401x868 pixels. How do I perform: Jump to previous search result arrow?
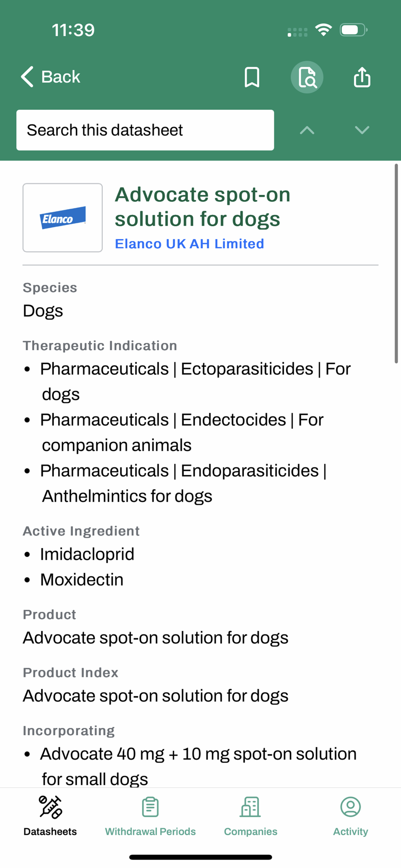point(307,130)
